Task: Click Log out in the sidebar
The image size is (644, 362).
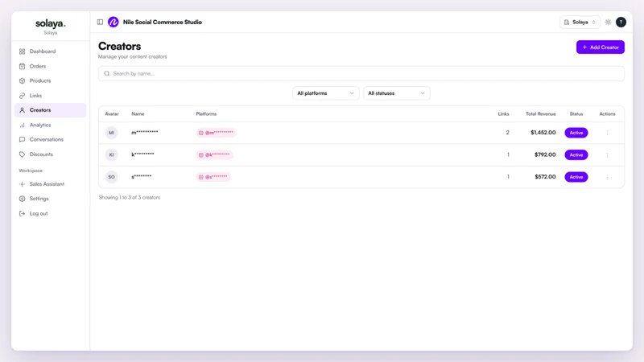Action: 50,213
